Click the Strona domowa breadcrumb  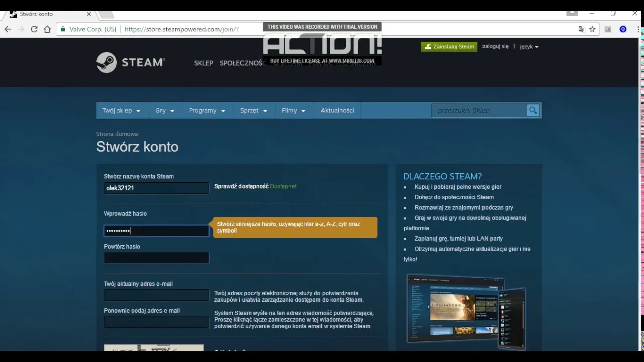tap(117, 134)
